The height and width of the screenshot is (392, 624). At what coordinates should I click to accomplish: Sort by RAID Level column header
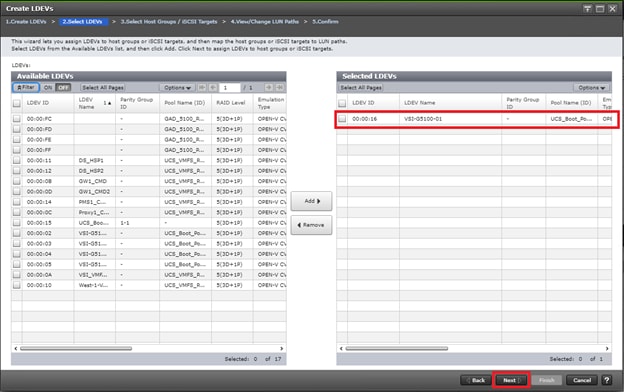point(232,103)
